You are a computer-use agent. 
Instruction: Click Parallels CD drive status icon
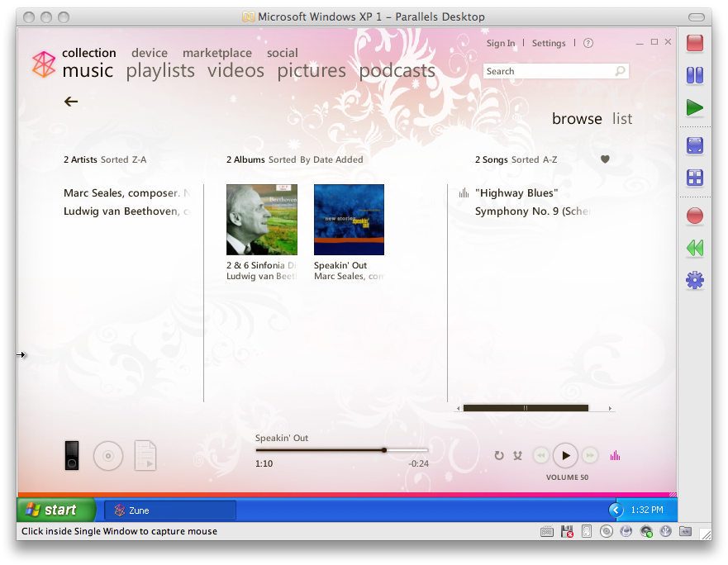coord(607,532)
